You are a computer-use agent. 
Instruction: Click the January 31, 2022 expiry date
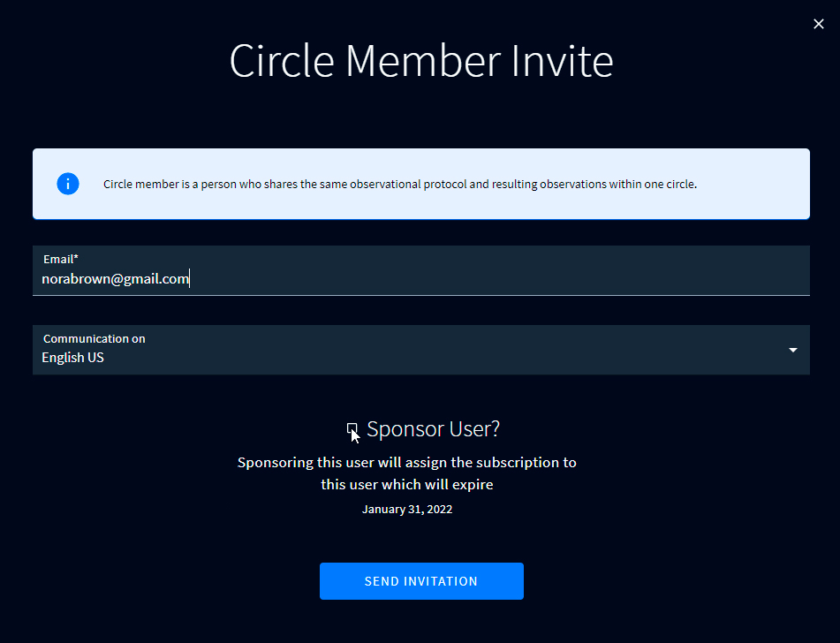point(407,510)
